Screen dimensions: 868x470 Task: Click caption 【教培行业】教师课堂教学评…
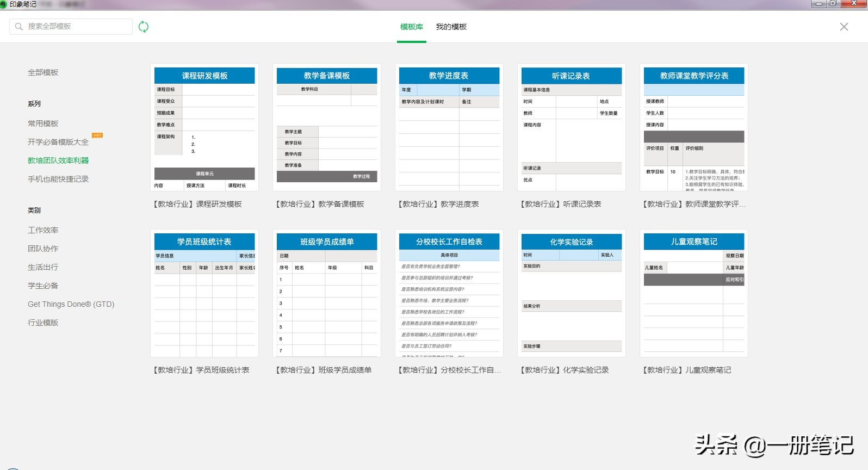[694, 204]
